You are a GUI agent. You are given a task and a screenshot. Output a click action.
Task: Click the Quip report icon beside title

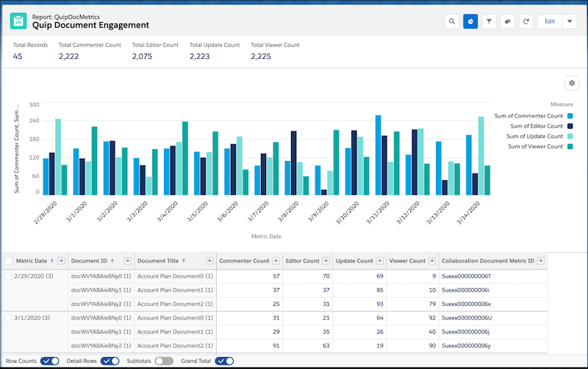pyautogui.click(x=18, y=21)
